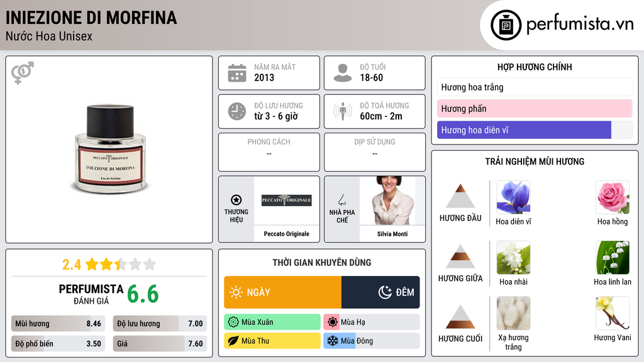Open the Hoa linh lan note image
The height and width of the screenshot is (362, 644).
[x=613, y=258]
